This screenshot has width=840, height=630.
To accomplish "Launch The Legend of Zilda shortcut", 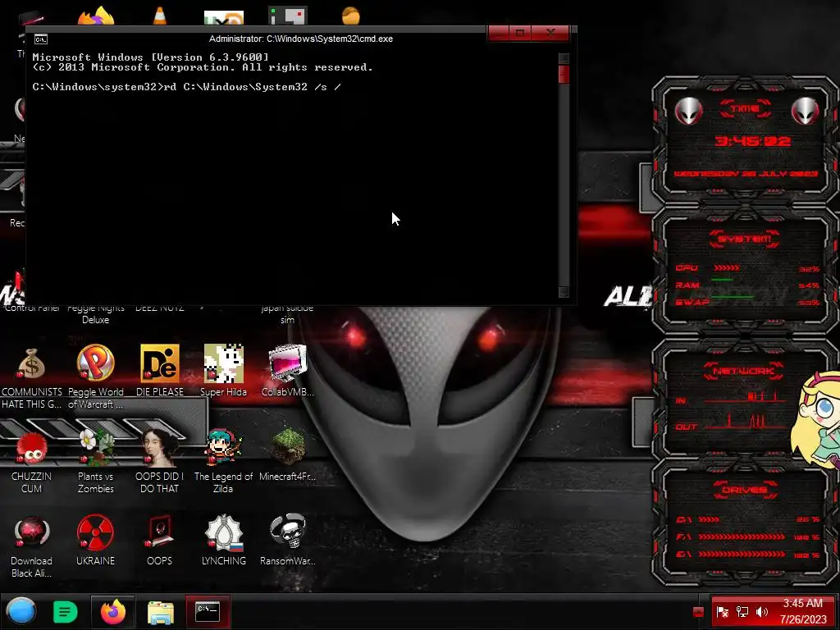I will pos(223,463).
